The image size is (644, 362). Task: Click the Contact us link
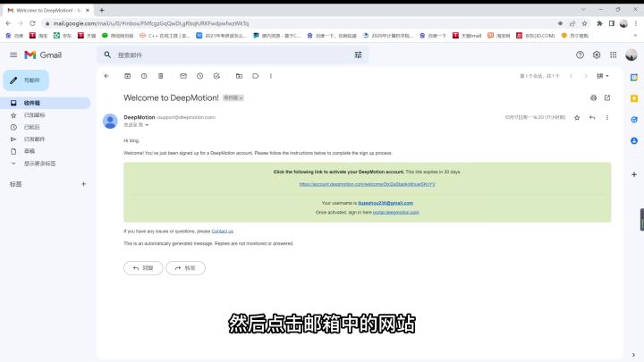coord(222,232)
